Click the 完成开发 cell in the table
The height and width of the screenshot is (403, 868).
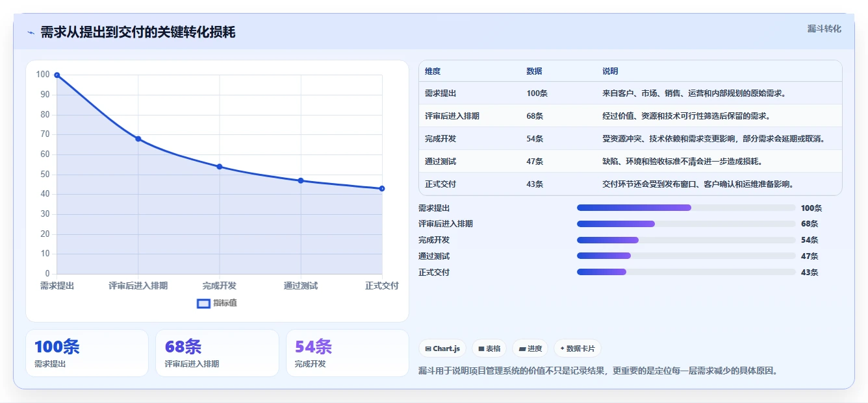point(440,139)
